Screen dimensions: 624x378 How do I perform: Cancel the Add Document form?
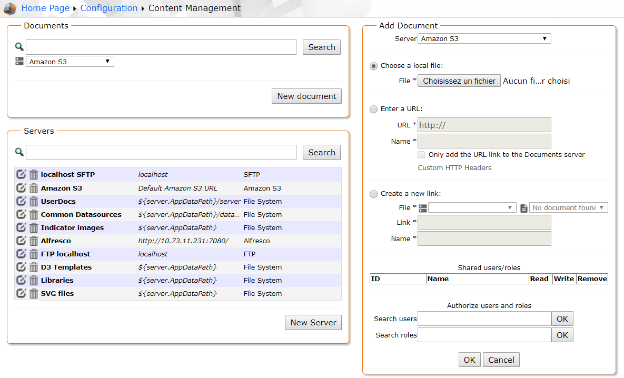click(x=501, y=360)
